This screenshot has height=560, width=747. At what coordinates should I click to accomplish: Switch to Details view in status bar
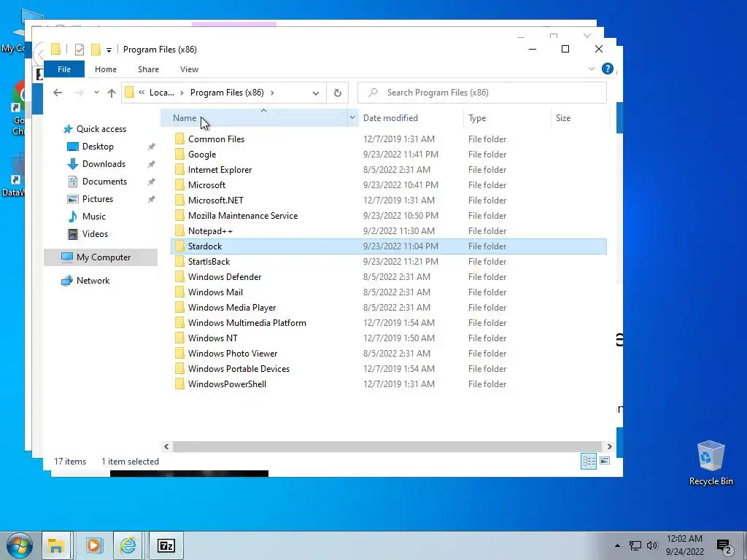click(589, 461)
